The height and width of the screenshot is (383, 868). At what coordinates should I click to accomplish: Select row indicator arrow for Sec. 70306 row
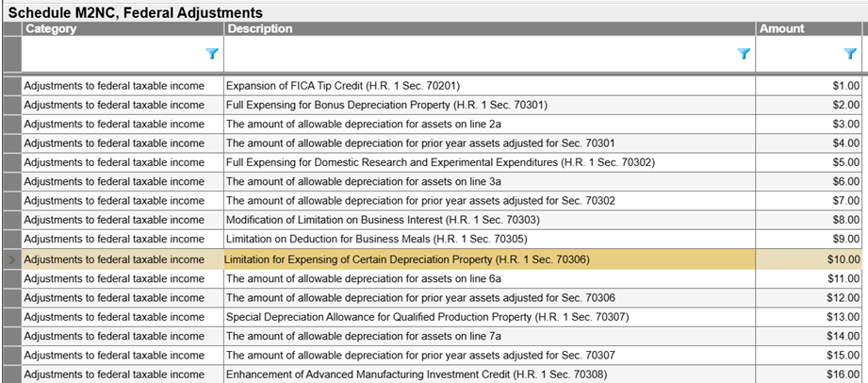12,259
